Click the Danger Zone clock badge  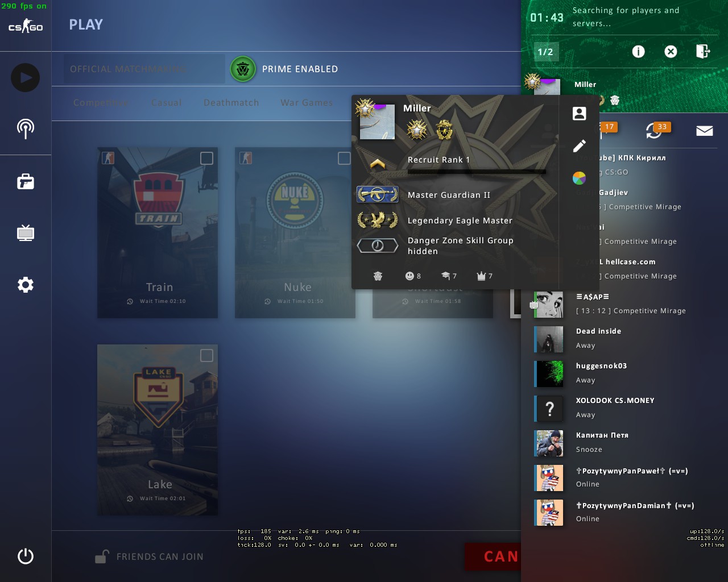click(378, 246)
